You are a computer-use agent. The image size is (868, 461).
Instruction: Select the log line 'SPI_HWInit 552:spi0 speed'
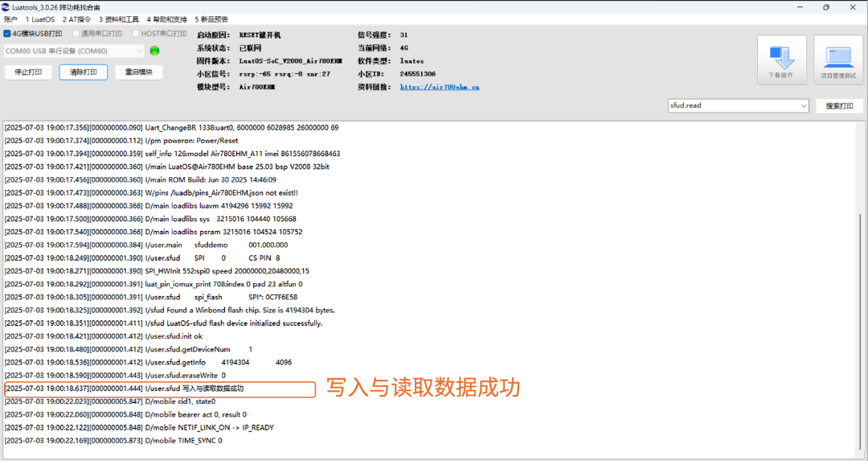(157, 271)
